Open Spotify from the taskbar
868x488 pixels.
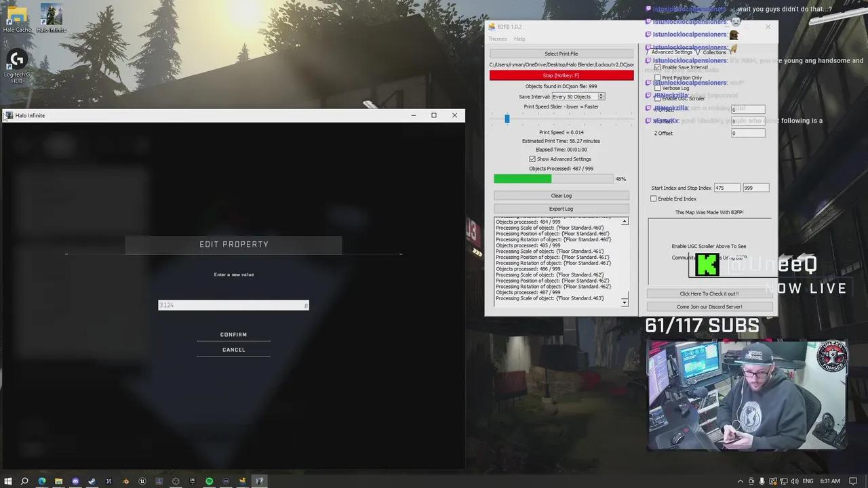[210, 481]
